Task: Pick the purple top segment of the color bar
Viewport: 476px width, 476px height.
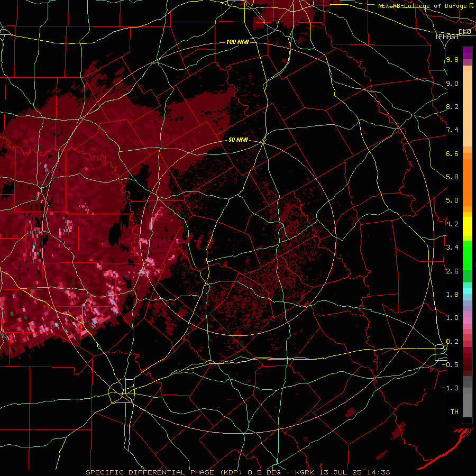Action: pyautogui.click(x=467, y=53)
